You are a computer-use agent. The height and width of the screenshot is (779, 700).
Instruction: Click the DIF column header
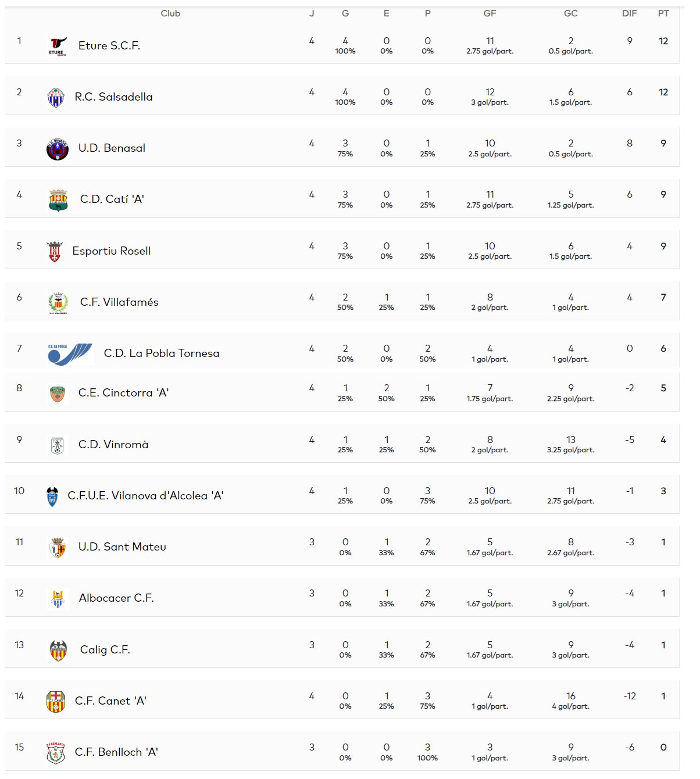(x=630, y=13)
